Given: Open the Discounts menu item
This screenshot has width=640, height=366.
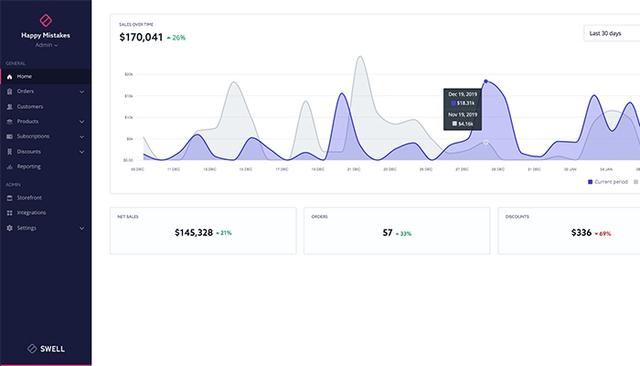Looking at the screenshot, I should 46,151.
